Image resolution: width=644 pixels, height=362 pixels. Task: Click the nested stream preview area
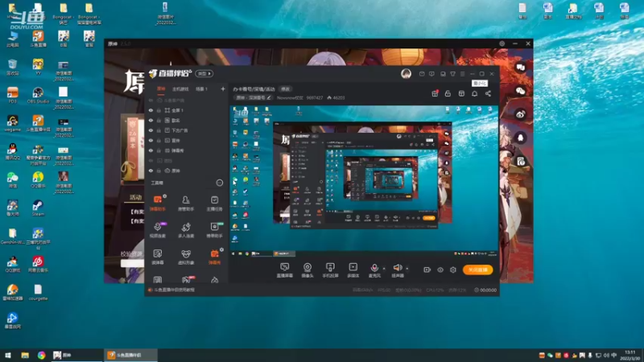[364, 180]
